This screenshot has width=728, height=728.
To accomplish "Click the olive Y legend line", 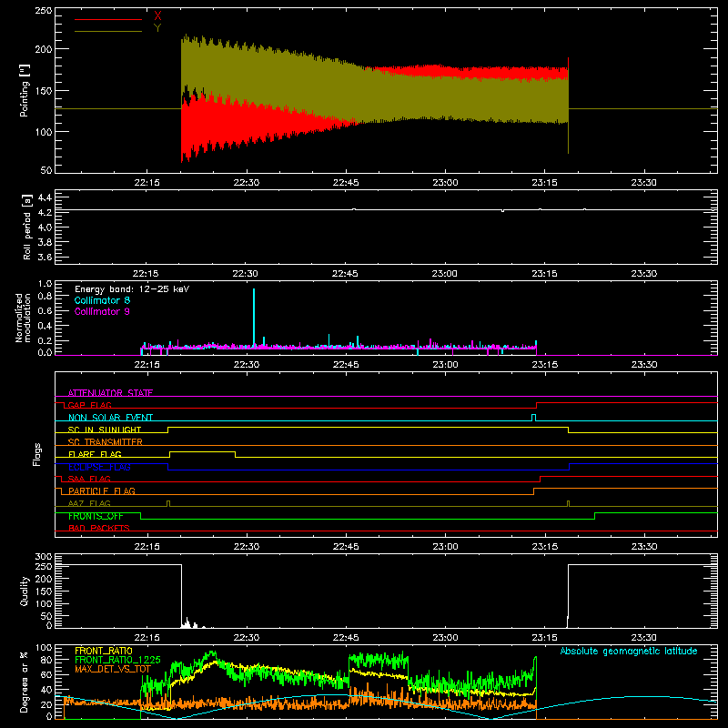I will (x=108, y=32).
